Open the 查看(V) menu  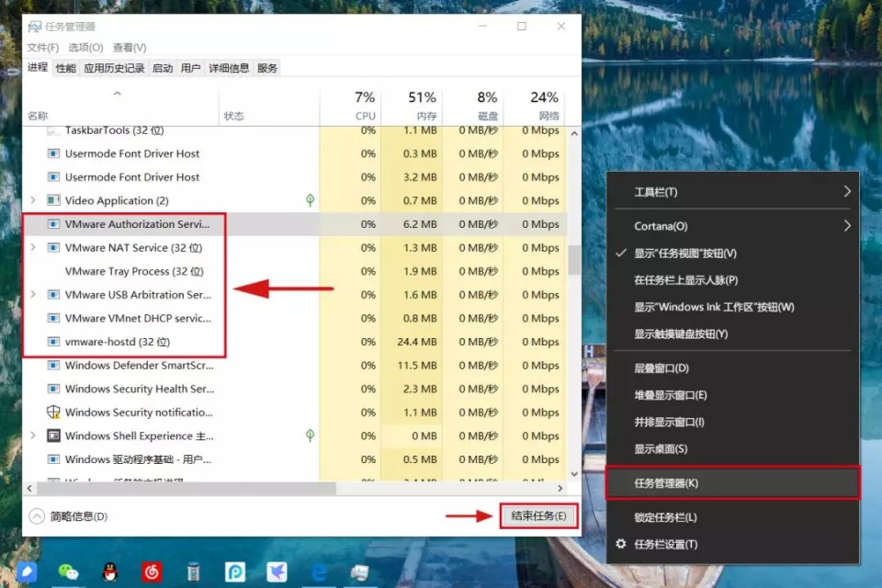(x=130, y=48)
